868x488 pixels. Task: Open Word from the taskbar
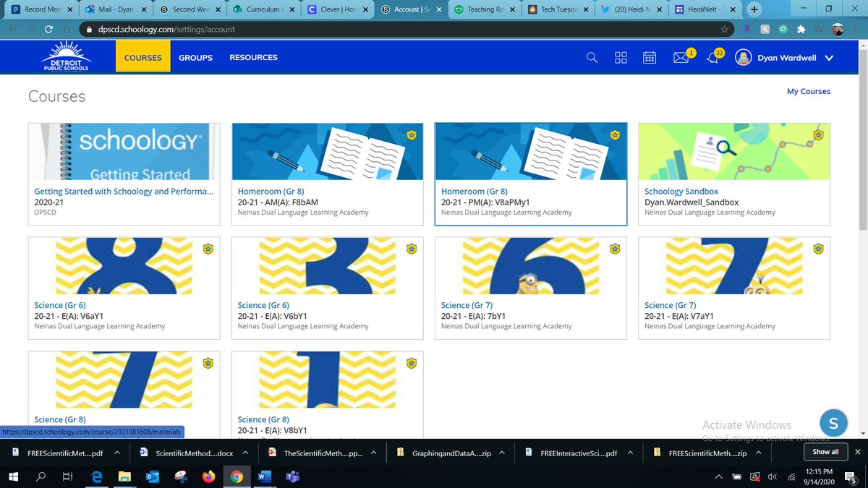point(265,477)
